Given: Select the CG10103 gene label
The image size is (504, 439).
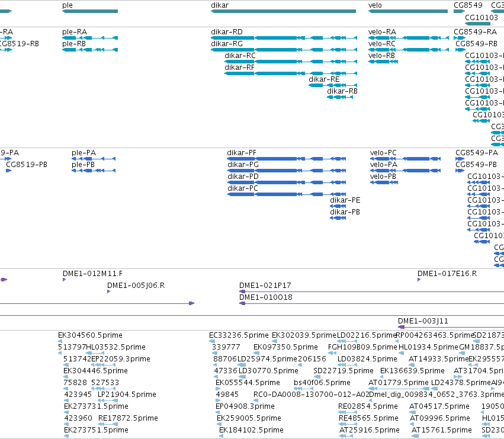Looking at the screenshot, I should 481,17.
